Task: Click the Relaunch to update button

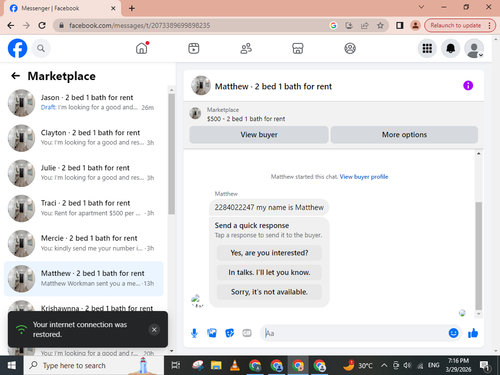Action: coord(459,25)
